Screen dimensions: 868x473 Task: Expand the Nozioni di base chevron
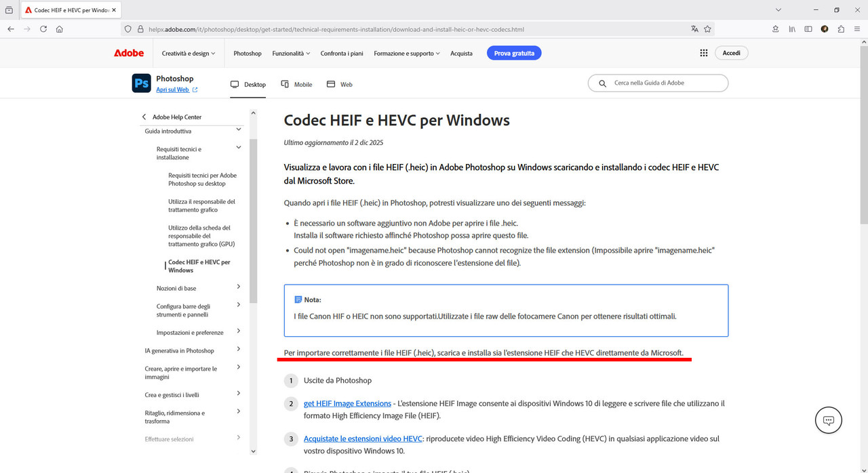click(x=238, y=287)
